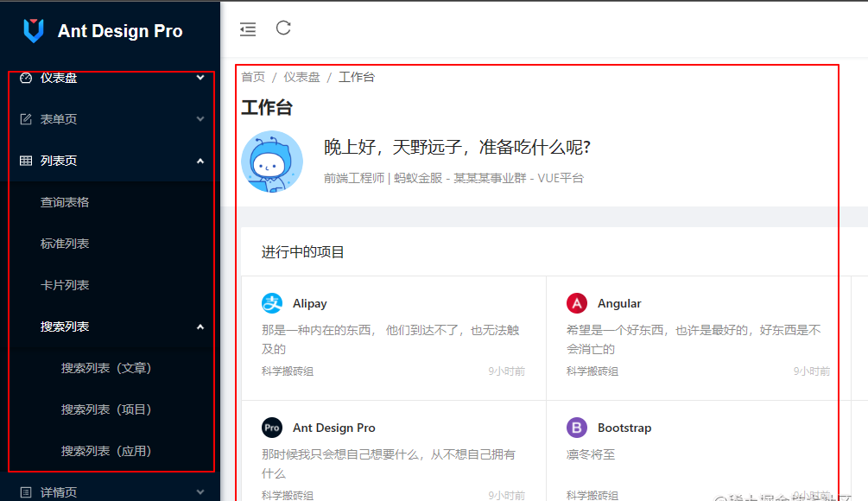
Task: Select the 搜索列表 submenu
Action: pyautogui.click(x=111, y=327)
